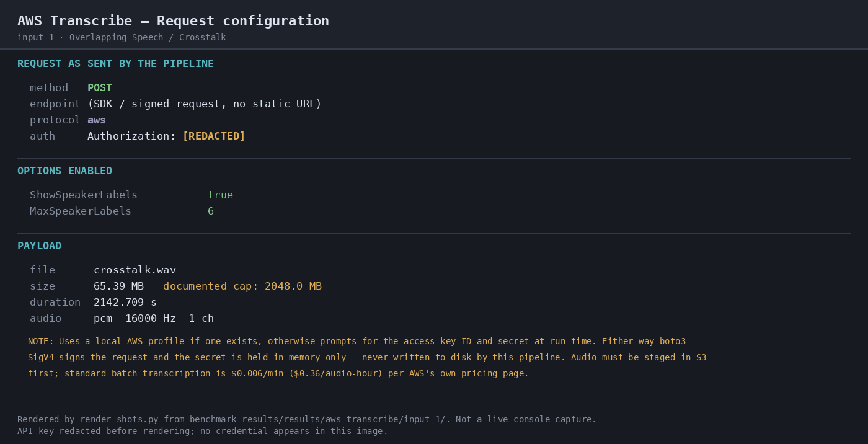Click the ShowSpeakerLabels true value
The image size is (868, 444).
tap(220, 195)
